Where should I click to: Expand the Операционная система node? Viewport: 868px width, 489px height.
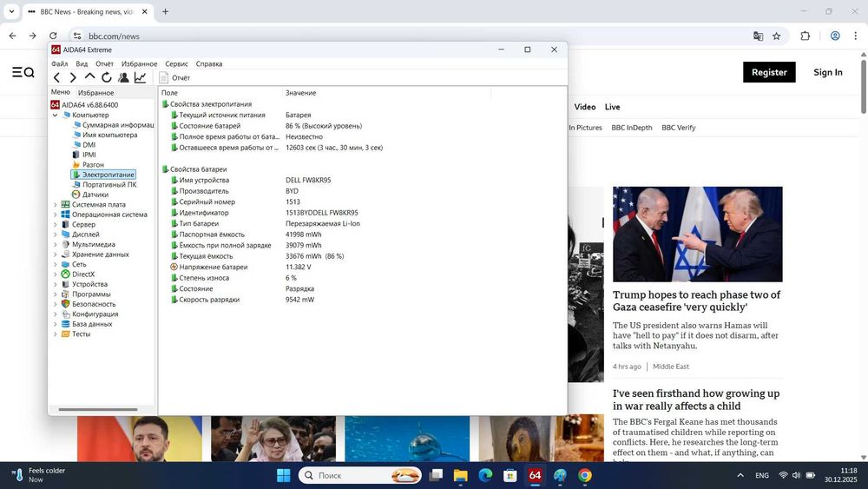click(56, 215)
